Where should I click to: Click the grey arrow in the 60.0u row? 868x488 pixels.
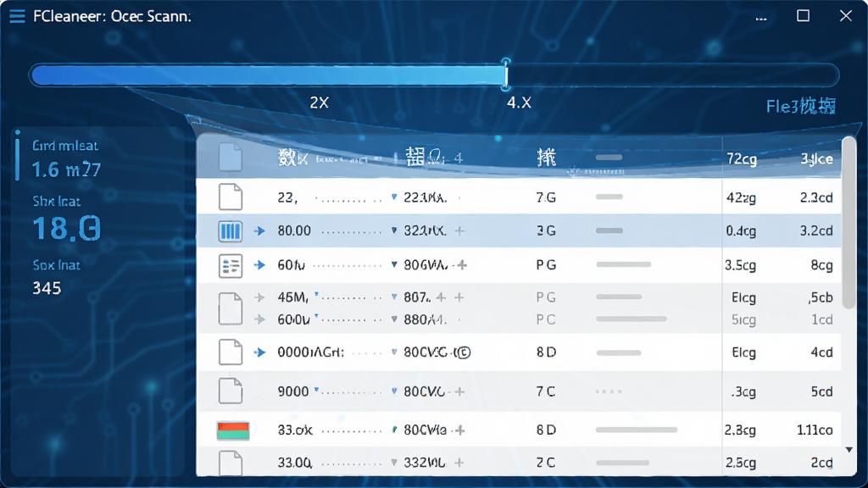259,319
